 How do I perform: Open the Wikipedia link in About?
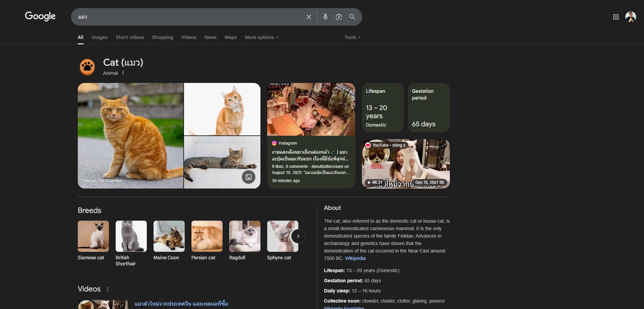(355, 258)
